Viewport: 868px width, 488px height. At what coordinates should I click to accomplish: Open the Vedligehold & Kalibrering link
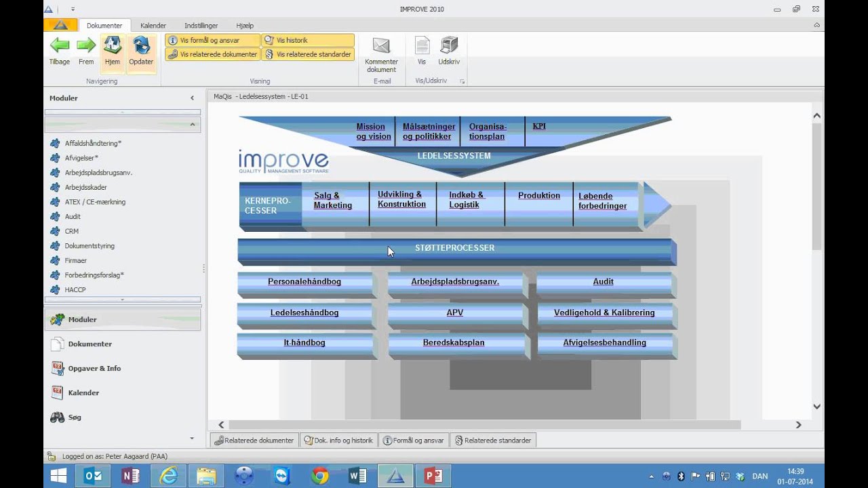point(604,312)
